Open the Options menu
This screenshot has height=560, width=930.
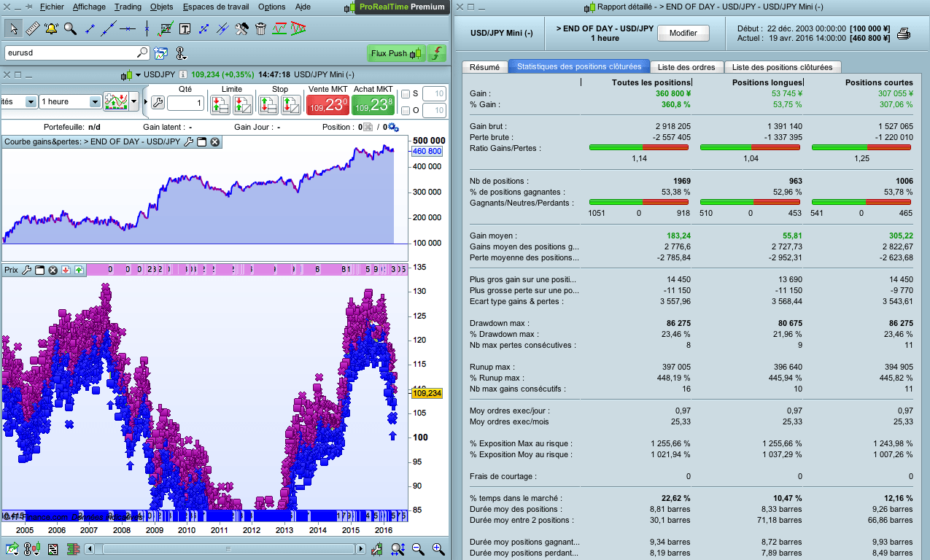272,7
